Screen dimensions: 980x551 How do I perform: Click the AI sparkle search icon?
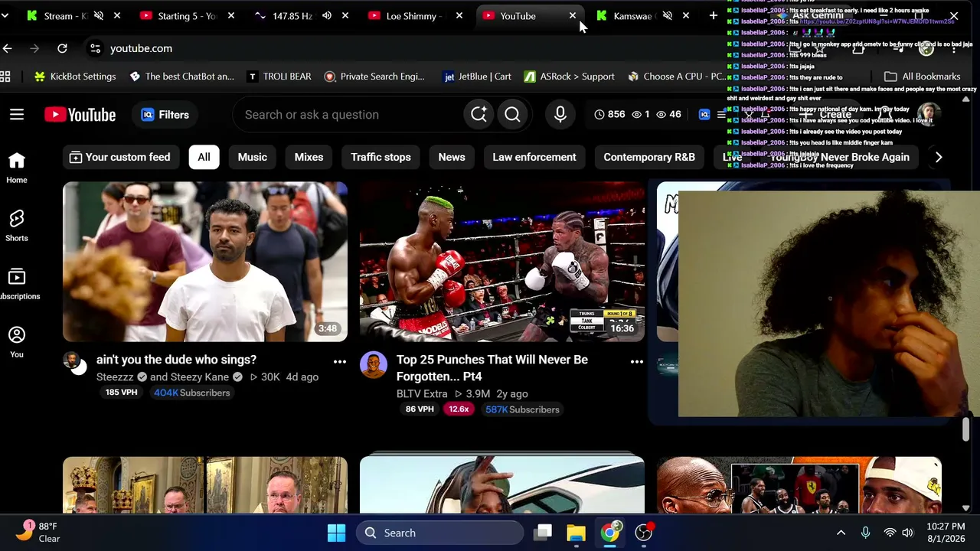[479, 115]
